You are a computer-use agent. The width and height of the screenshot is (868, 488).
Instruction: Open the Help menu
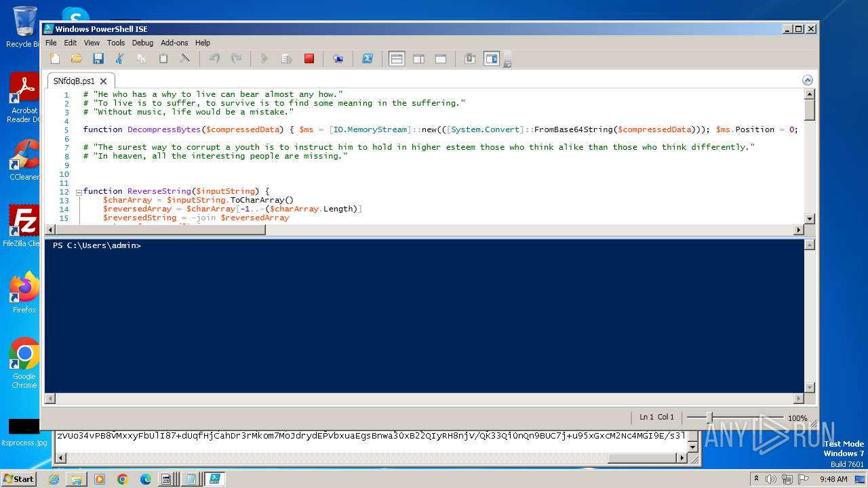(x=203, y=43)
